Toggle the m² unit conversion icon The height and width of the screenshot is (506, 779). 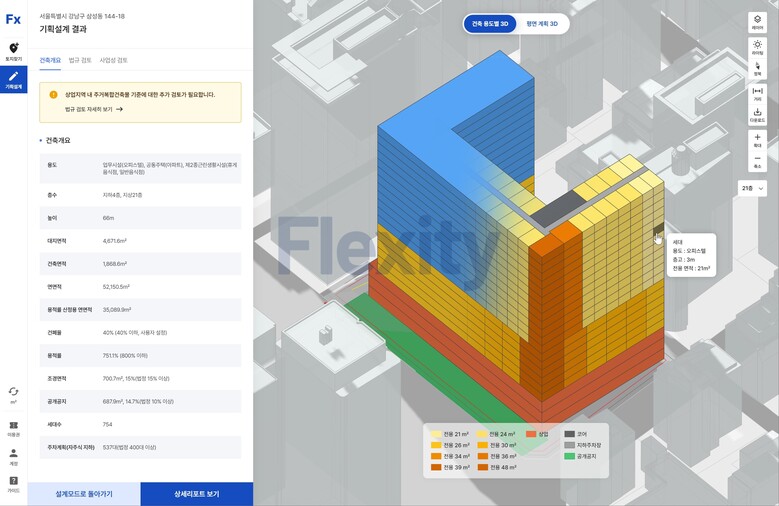click(x=13, y=395)
